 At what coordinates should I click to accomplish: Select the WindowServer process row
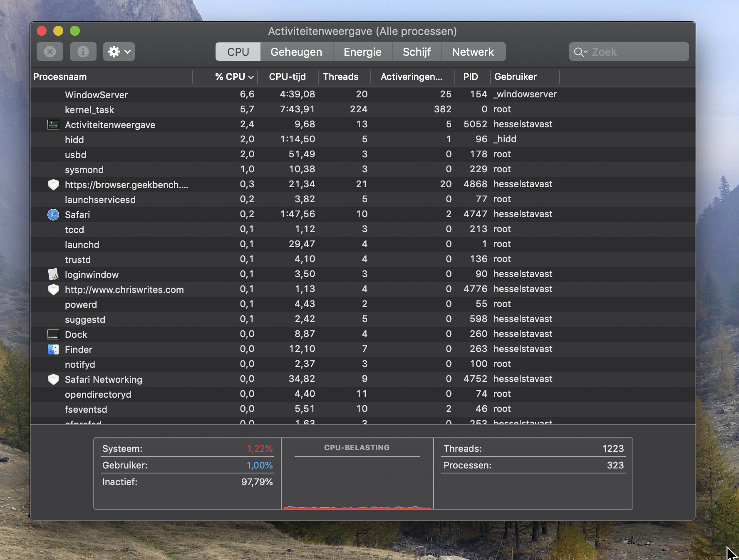(363, 94)
